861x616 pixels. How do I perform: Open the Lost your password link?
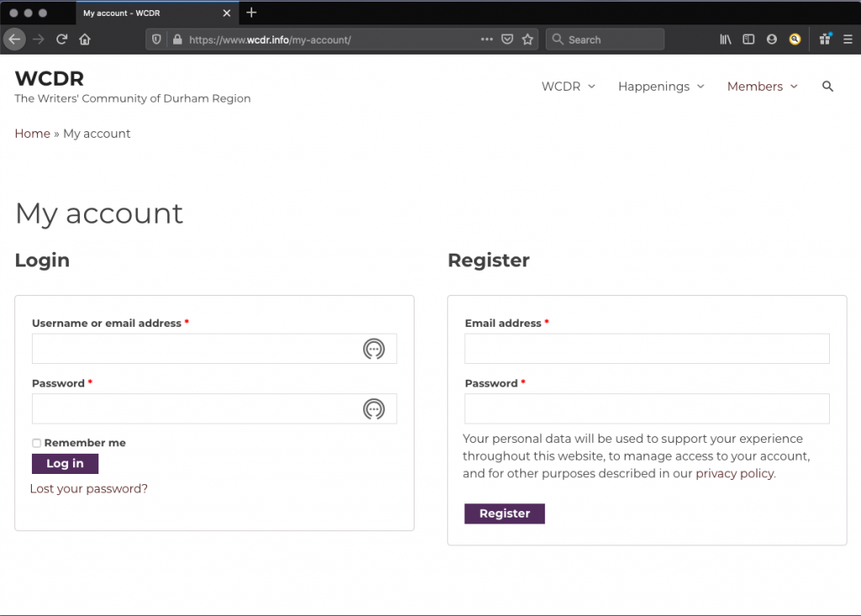point(89,488)
